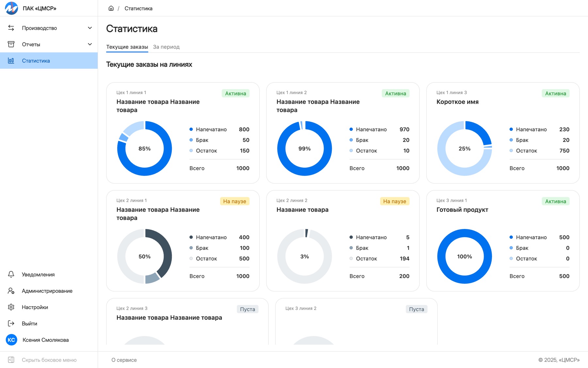The height and width of the screenshot is (368, 588).
Task: Click the Выйти logout icon
Action: [x=11, y=324]
